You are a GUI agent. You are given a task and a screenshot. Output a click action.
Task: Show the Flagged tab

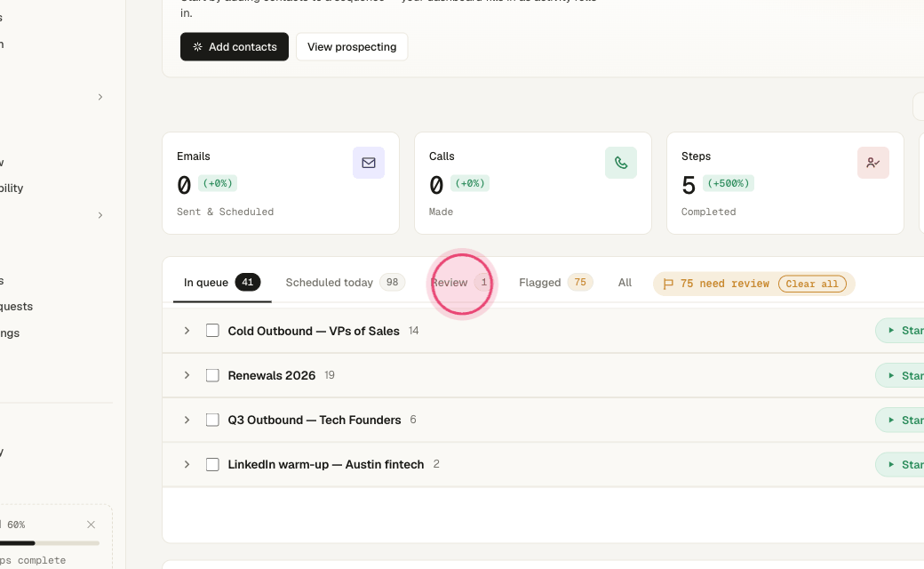click(x=555, y=283)
